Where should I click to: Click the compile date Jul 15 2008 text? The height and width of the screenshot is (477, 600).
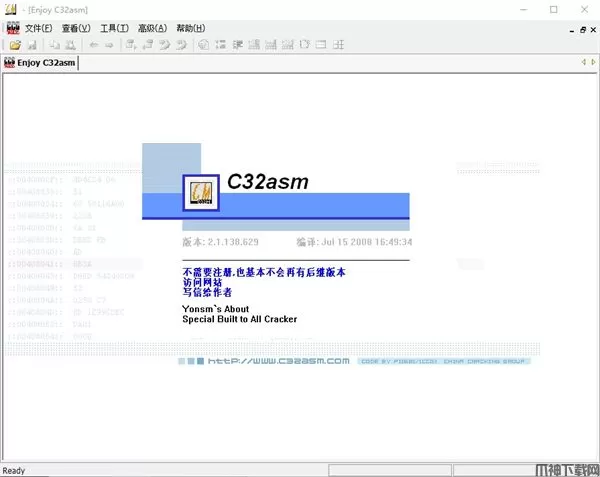pyautogui.click(x=367, y=242)
